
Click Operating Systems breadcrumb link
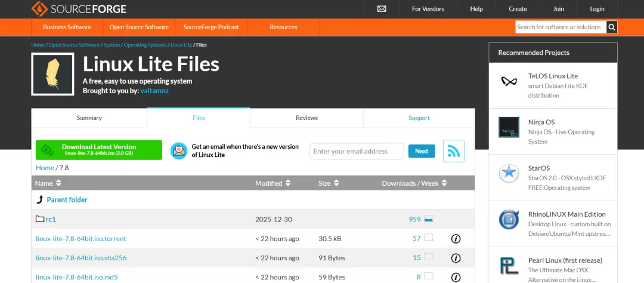pos(145,45)
